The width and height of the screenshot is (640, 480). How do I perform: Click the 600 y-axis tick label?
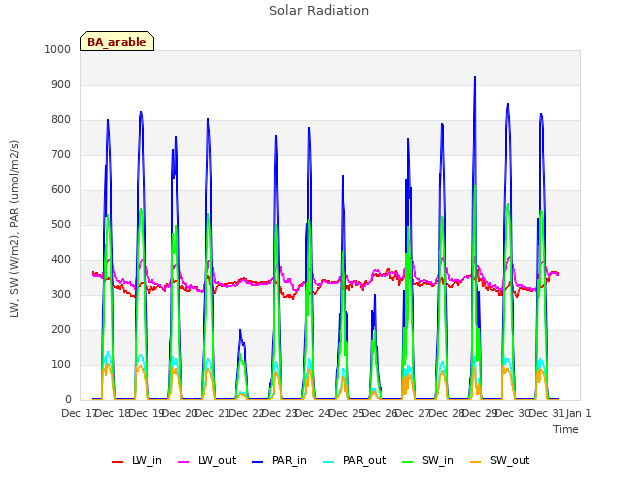point(61,189)
